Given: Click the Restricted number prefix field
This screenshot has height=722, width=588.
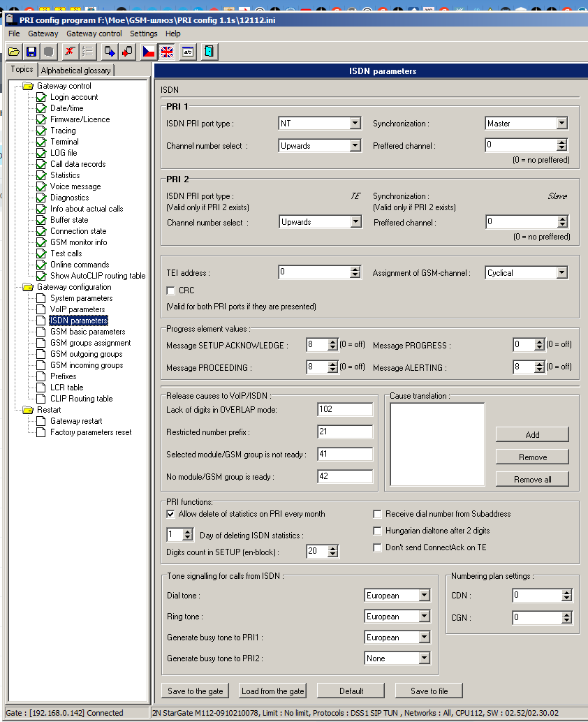Looking at the screenshot, I should (x=345, y=432).
